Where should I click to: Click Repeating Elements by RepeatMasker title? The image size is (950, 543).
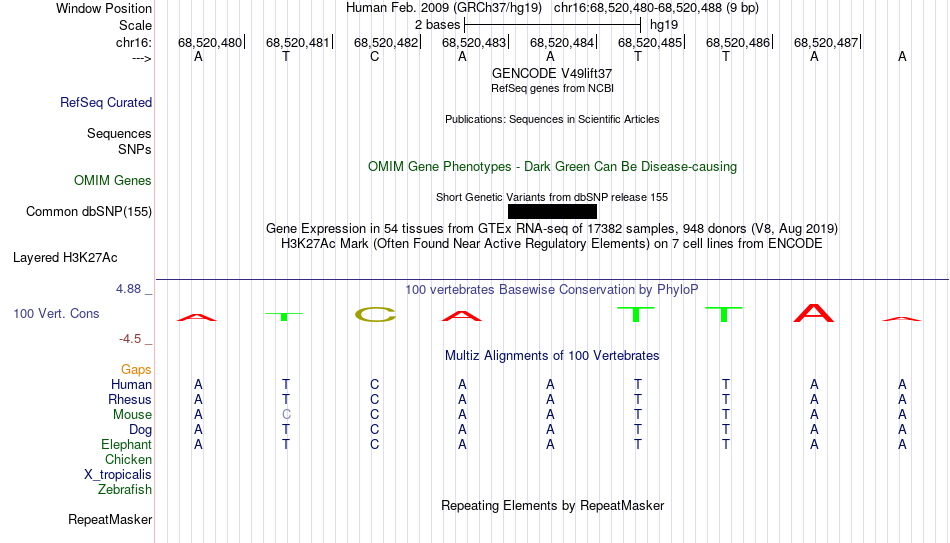pos(552,505)
